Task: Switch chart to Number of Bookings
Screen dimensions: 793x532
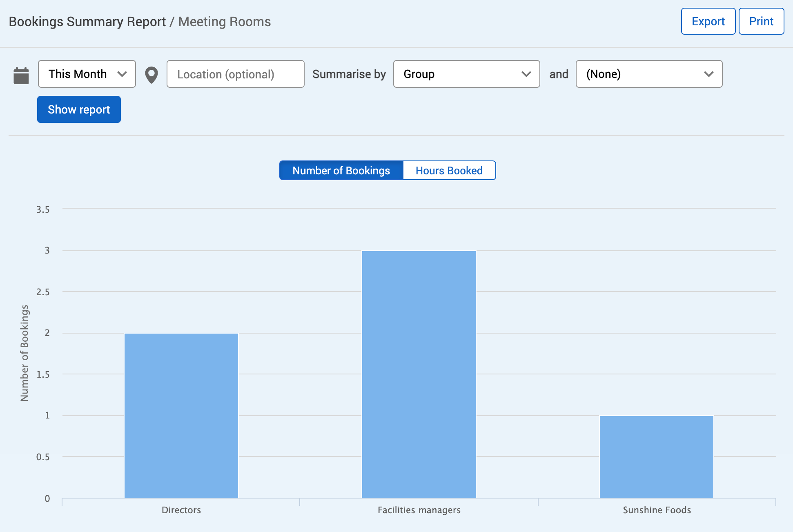Action: [341, 170]
